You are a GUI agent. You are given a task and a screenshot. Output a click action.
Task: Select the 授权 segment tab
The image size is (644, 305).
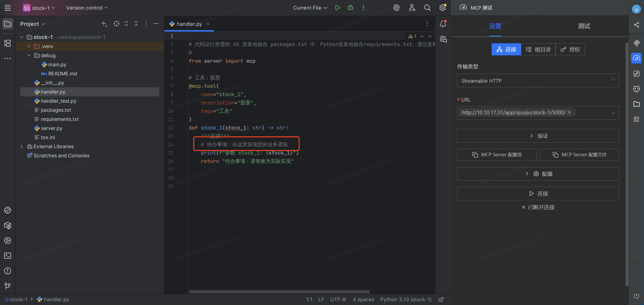click(x=570, y=49)
